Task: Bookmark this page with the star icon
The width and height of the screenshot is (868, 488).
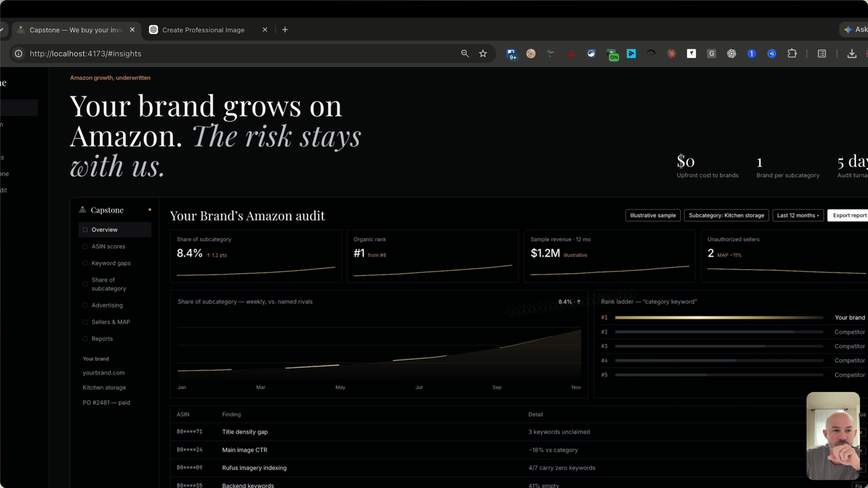Action: 483,54
